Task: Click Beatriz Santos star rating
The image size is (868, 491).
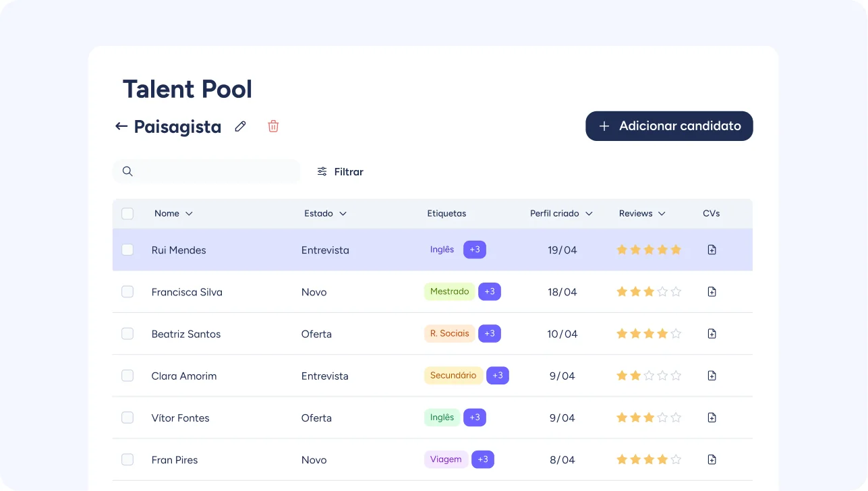Action: [649, 333]
